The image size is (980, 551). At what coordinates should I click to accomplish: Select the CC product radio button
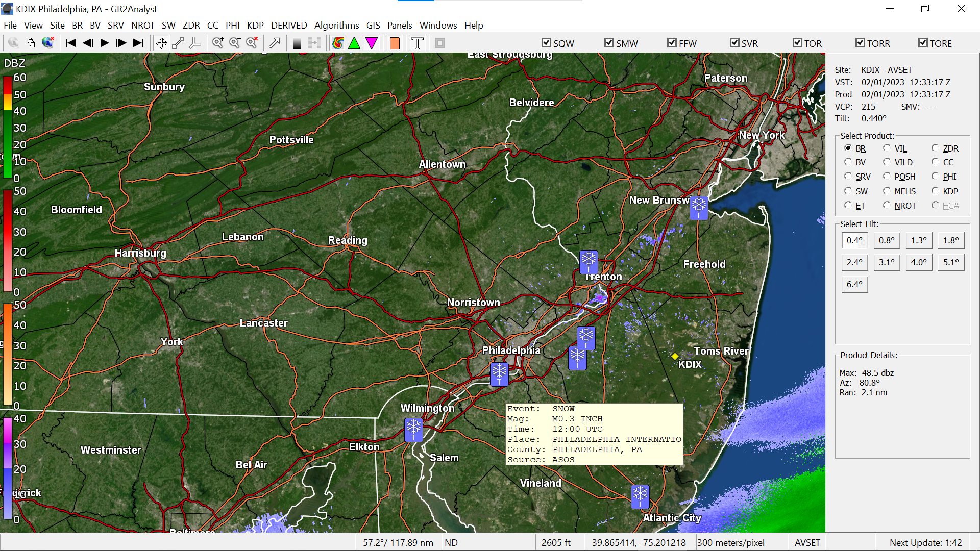935,162
